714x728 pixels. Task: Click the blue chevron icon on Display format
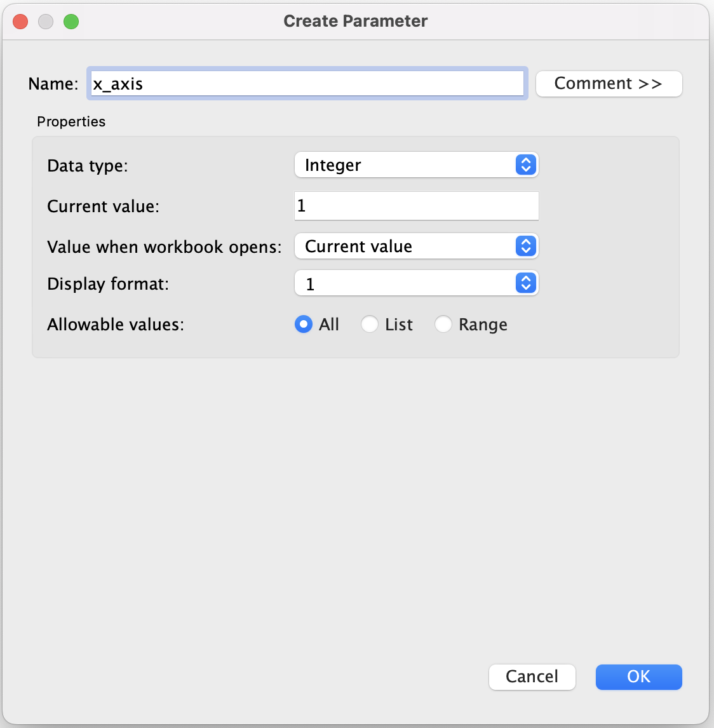pos(525,283)
